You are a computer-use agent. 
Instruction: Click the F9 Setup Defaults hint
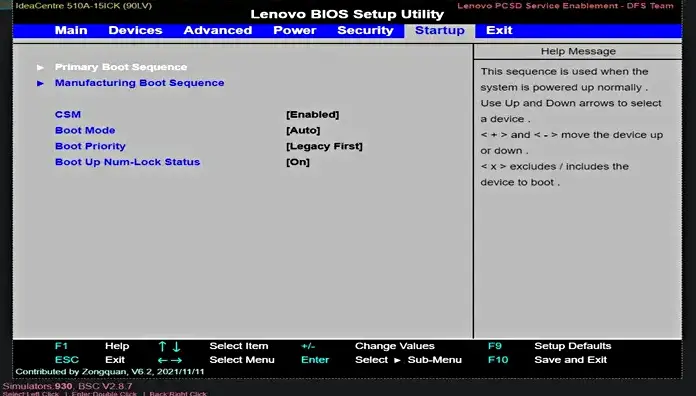(550, 346)
